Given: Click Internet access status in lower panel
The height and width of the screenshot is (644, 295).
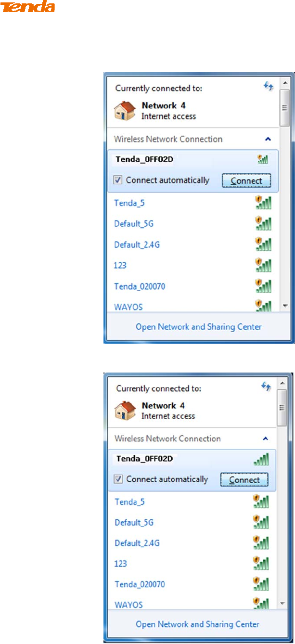Looking at the screenshot, I should [168, 415].
